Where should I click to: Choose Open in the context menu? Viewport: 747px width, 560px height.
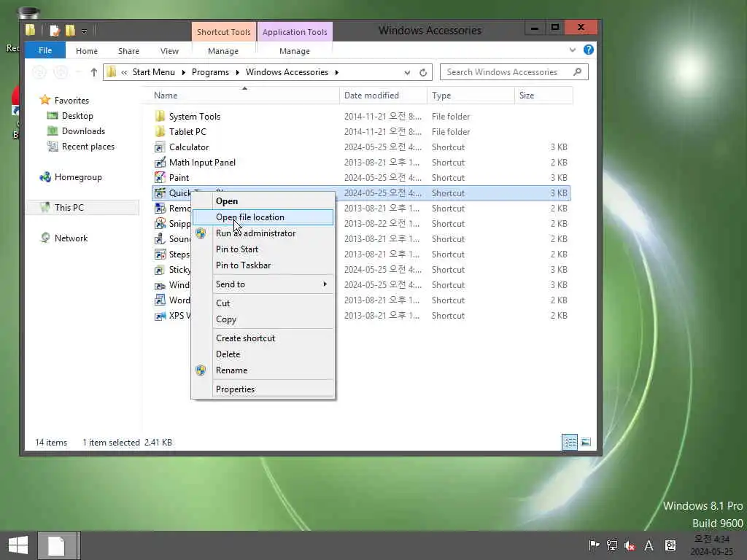263,201
